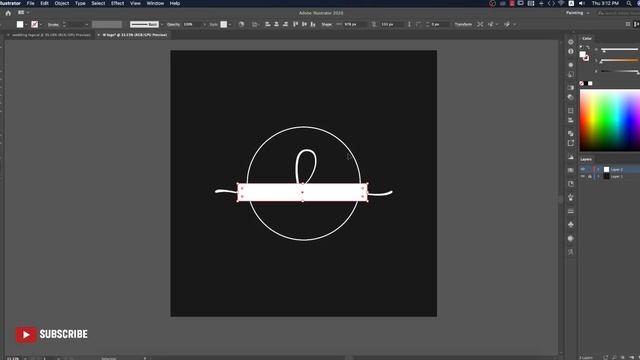
Task: Close the W logo document tab
Action: tap(98, 35)
